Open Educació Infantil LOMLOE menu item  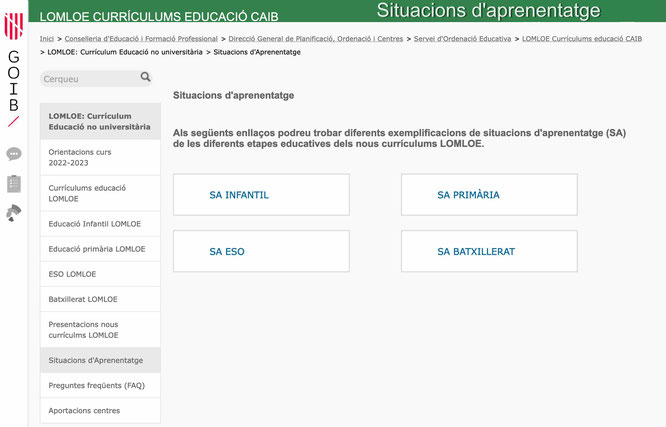(x=100, y=223)
